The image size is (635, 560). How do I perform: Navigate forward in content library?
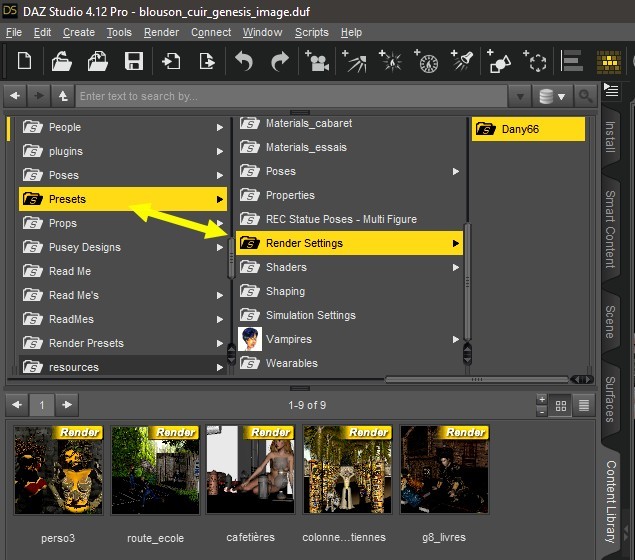pyautogui.click(x=39, y=96)
